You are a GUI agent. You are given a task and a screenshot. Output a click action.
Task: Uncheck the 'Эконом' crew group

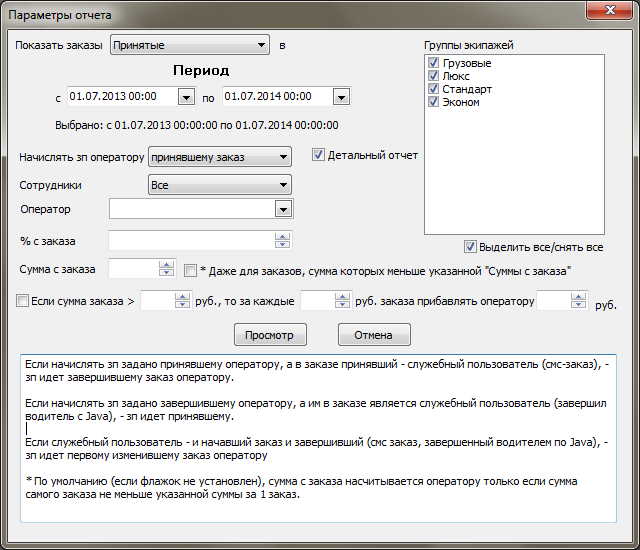point(433,102)
